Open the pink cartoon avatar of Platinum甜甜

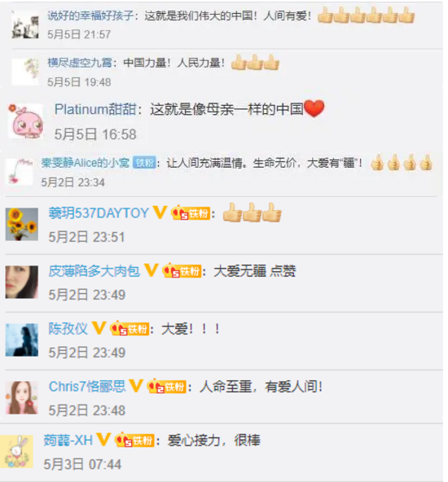(x=26, y=121)
